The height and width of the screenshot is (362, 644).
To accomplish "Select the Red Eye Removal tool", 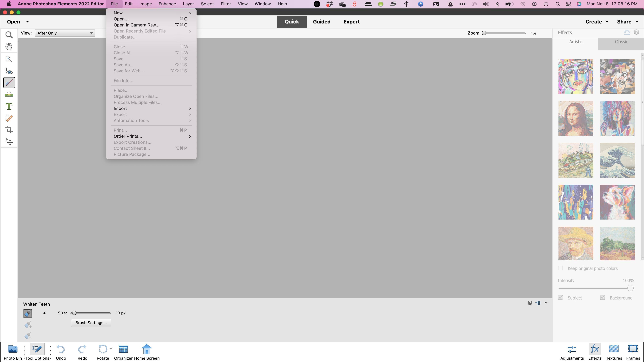I will 9,71.
